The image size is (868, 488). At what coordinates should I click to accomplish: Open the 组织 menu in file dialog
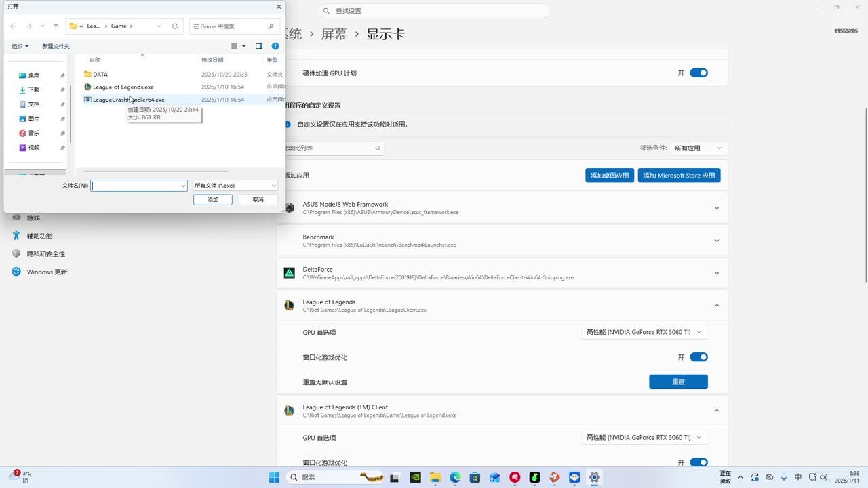point(20,46)
